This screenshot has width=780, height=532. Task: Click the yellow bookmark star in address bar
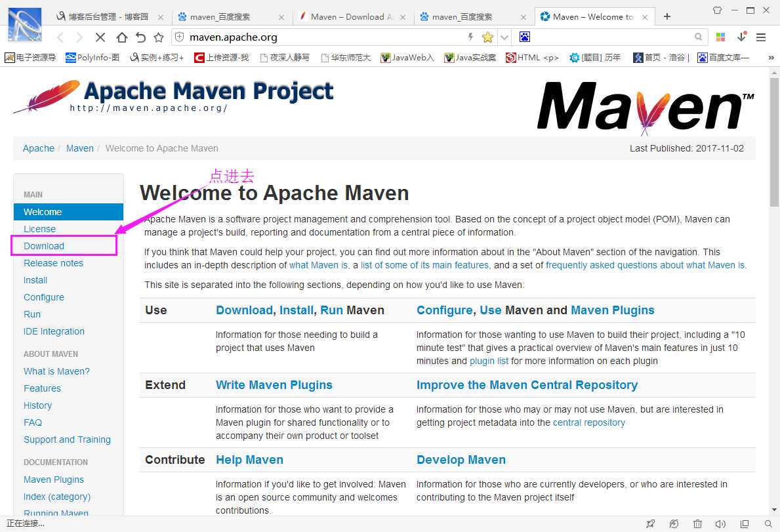pyautogui.click(x=487, y=37)
